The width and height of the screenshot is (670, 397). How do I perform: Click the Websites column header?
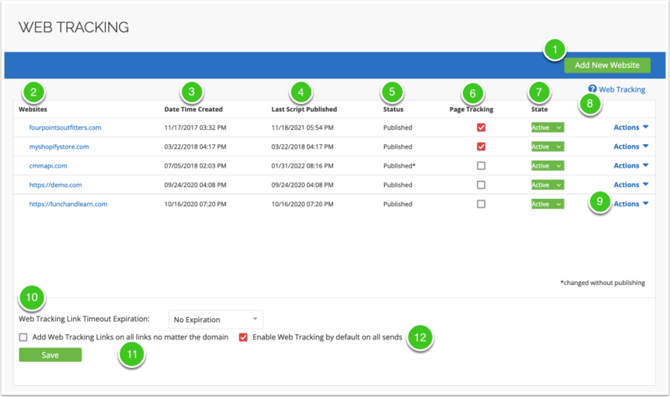coord(33,109)
